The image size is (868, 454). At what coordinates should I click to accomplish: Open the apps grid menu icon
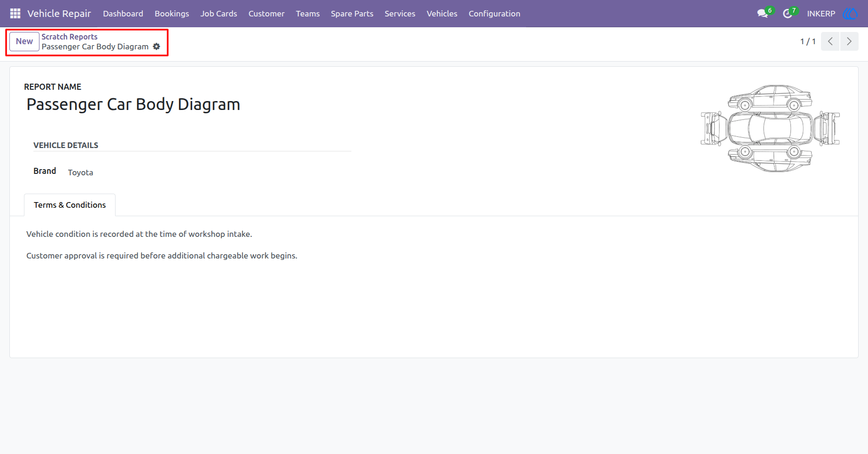pos(15,14)
